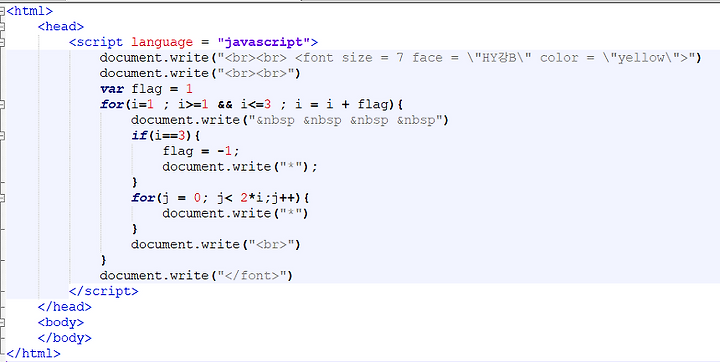The width and height of the screenshot is (720, 362).
Task: Click the 'flag = -1;' line
Action: click(201, 151)
